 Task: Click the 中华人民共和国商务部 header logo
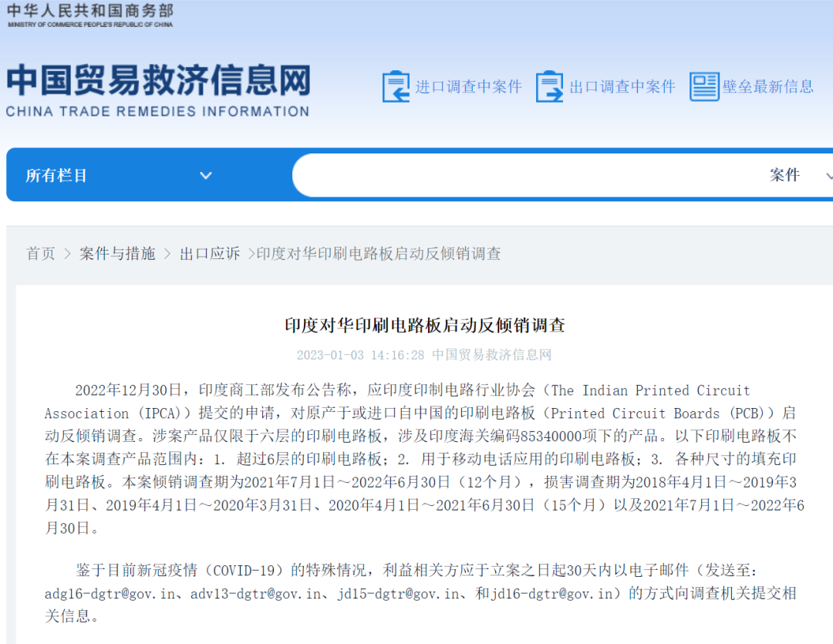click(90, 15)
